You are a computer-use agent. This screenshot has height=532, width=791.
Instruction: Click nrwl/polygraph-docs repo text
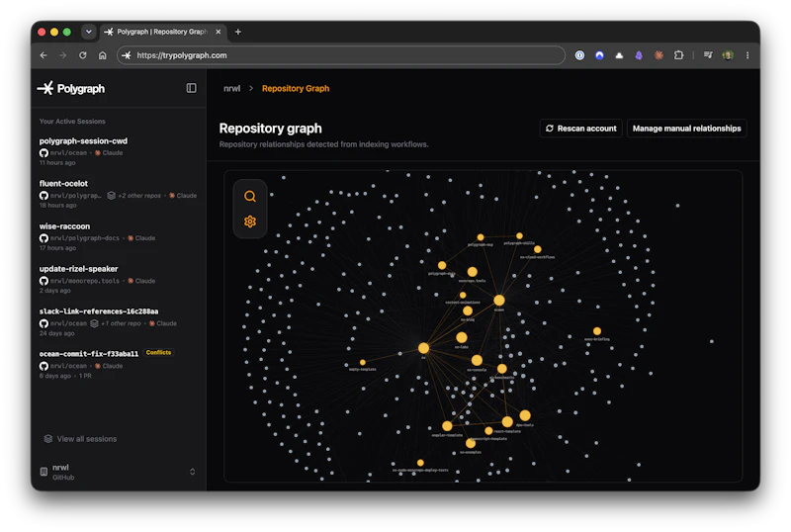[x=85, y=237]
